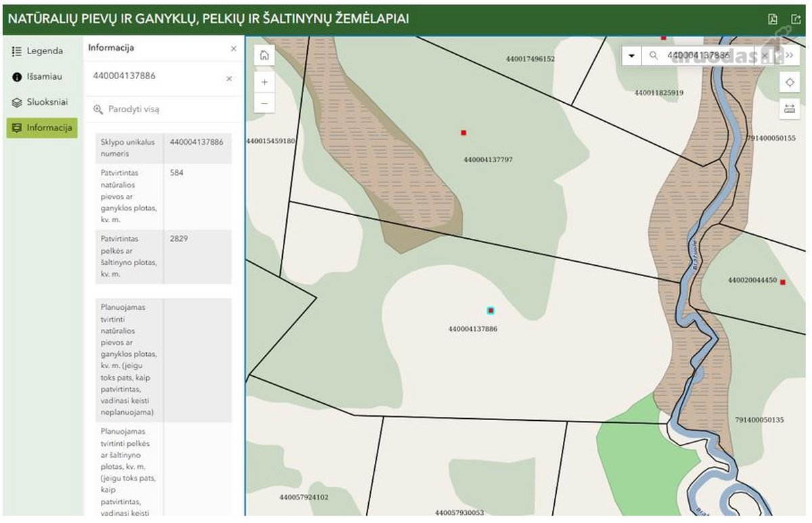Click the confirmed meadow area value 584
This screenshot has height=523, width=812.
[x=177, y=173]
